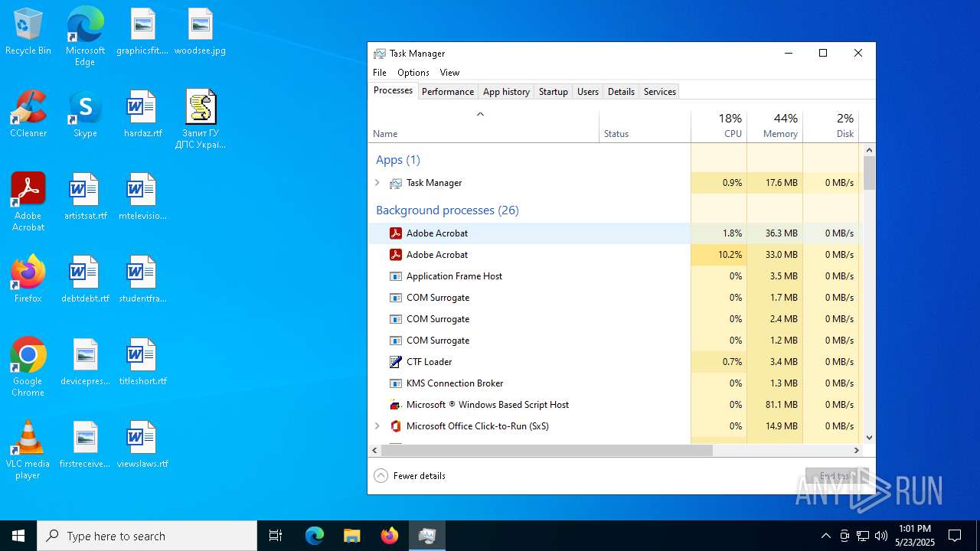The height and width of the screenshot is (551, 980).
Task: Select titleshort.rtf document
Action: click(x=142, y=363)
